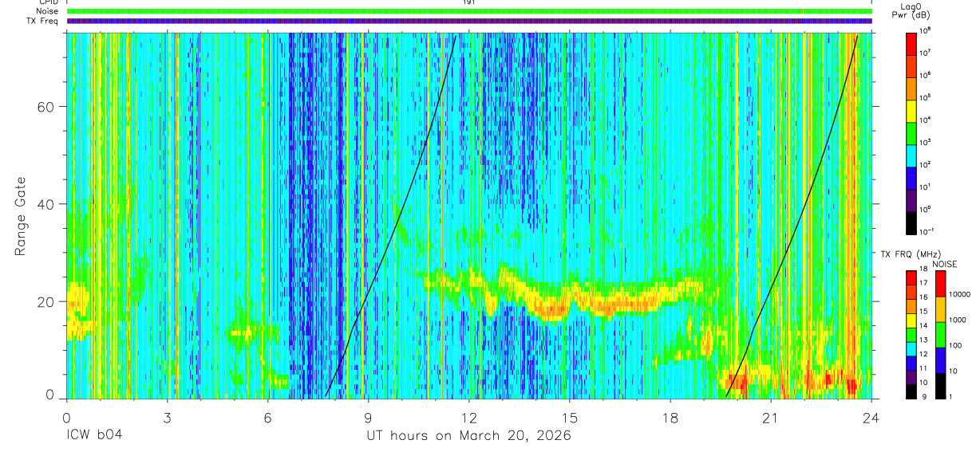Click the "18" UT hour tick label
The width and height of the screenshot is (980, 452).
pos(670,417)
